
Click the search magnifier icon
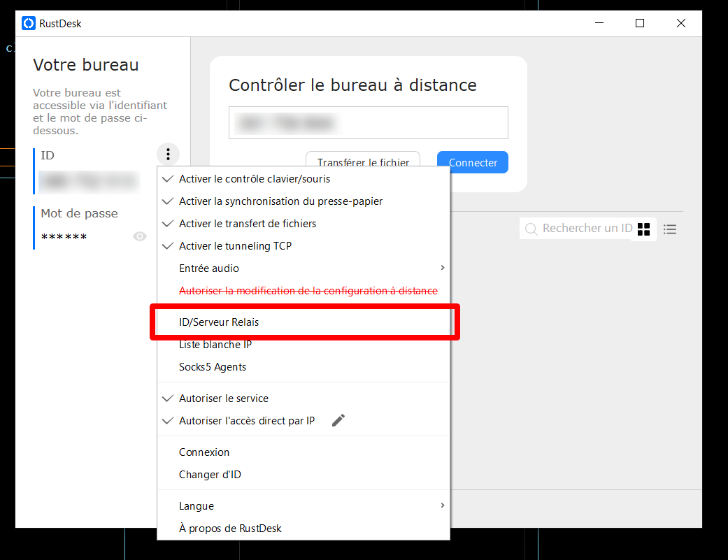(531, 229)
